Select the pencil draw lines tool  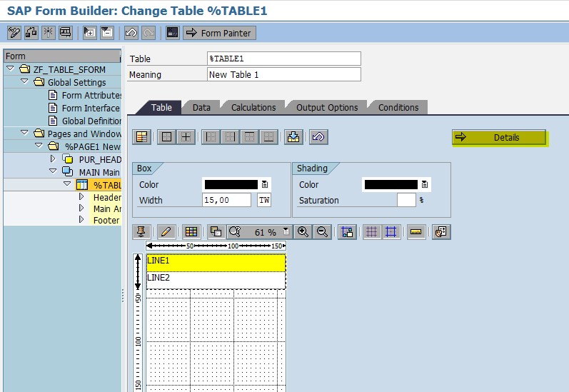click(x=166, y=231)
